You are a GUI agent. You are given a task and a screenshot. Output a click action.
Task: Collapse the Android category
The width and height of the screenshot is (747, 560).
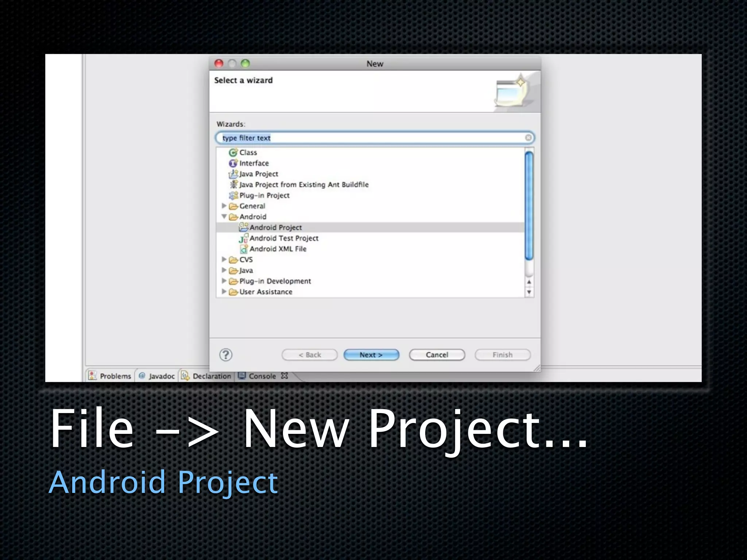click(x=224, y=217)
